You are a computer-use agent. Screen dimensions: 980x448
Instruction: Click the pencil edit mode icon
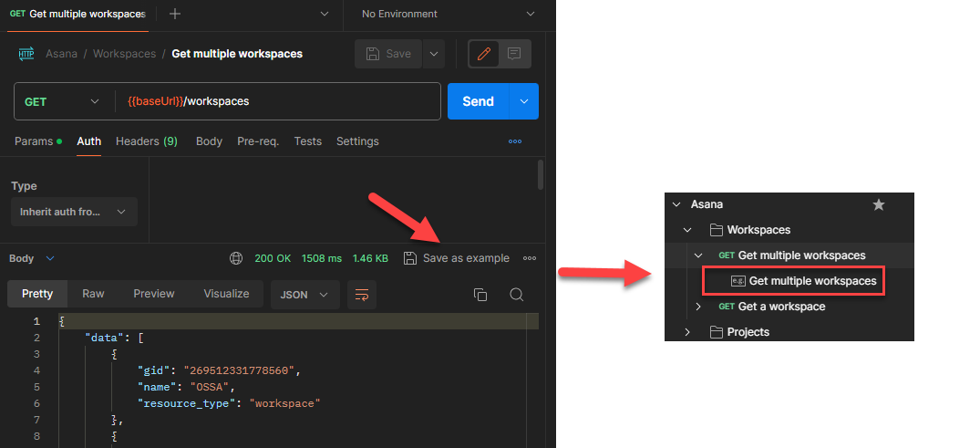[x=484, y=54]
